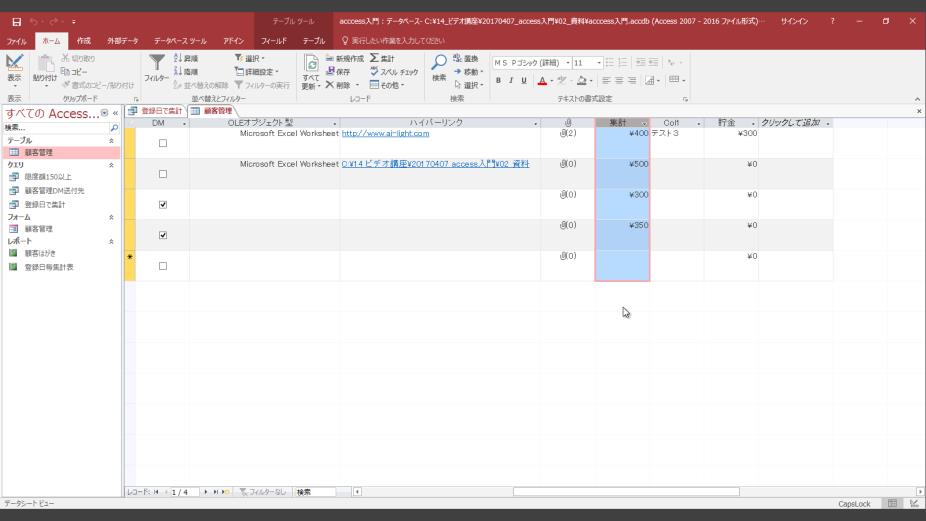This screenshot has height=521, width=926.
Task: Uncheck the DM checkbox in the fourth row
Action: click(163, 235)
